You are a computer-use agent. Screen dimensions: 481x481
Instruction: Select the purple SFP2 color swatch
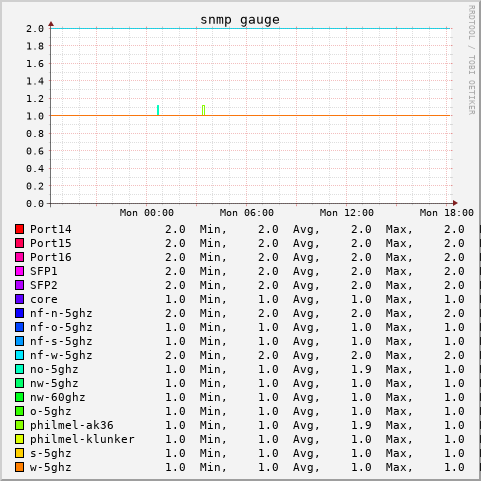point(20,285)
